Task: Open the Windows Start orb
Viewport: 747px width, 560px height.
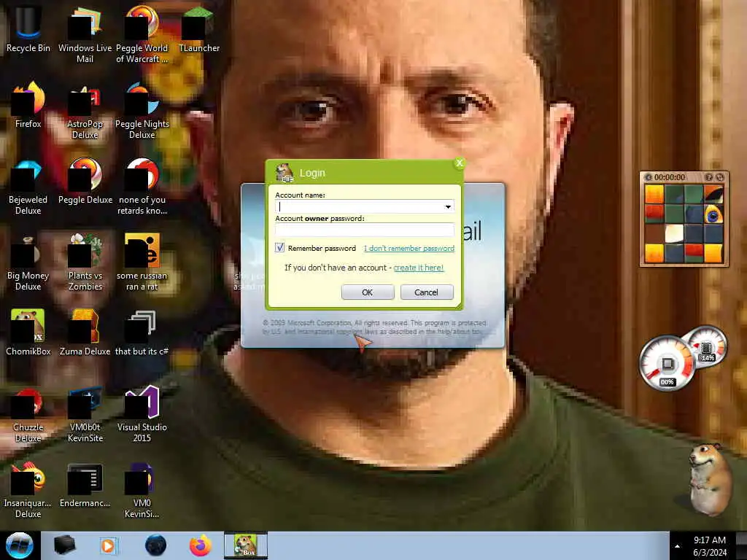Action: [x=20, y=545]
